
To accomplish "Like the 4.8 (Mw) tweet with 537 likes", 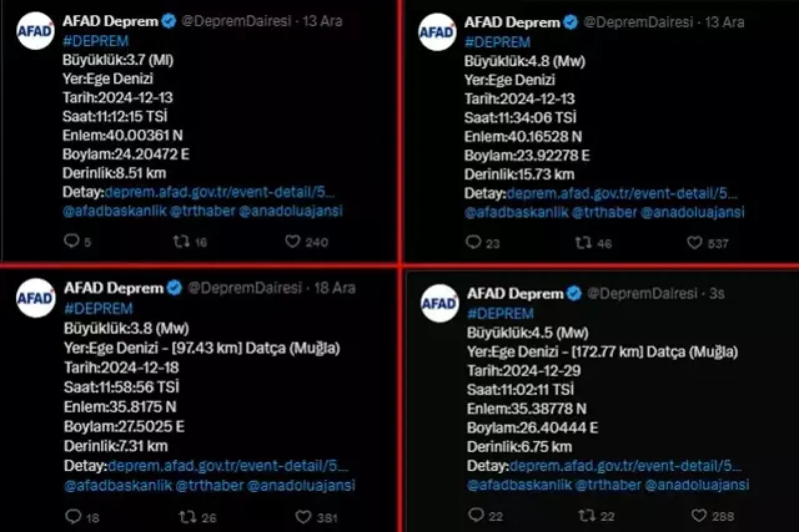I will pyautogui.click(x=695, y=243).
